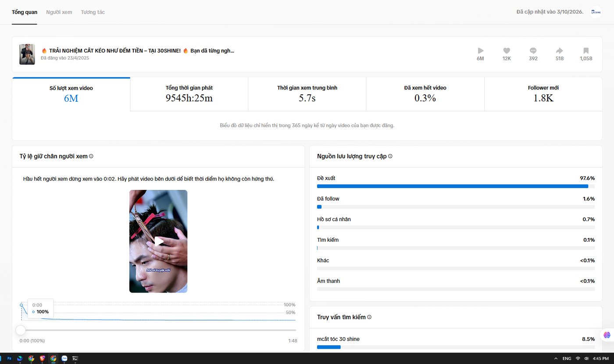Switch to the Tương tác tab
Screen dimensions: 614x364
click(93, 12)
